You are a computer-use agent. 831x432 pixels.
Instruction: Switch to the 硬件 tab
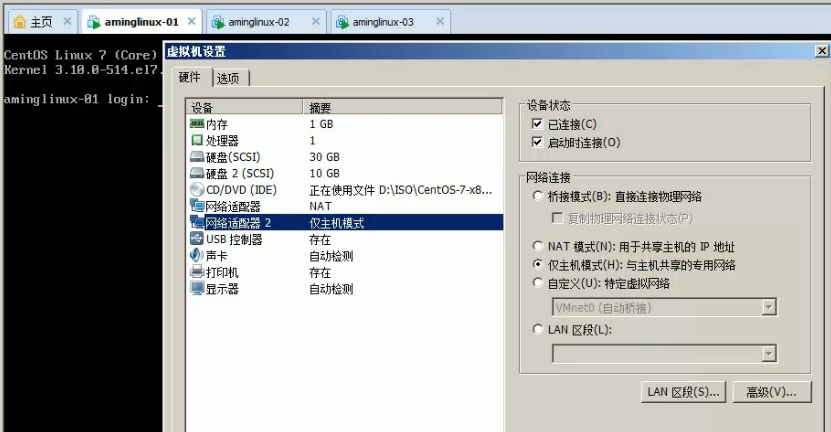pos(191,77)
